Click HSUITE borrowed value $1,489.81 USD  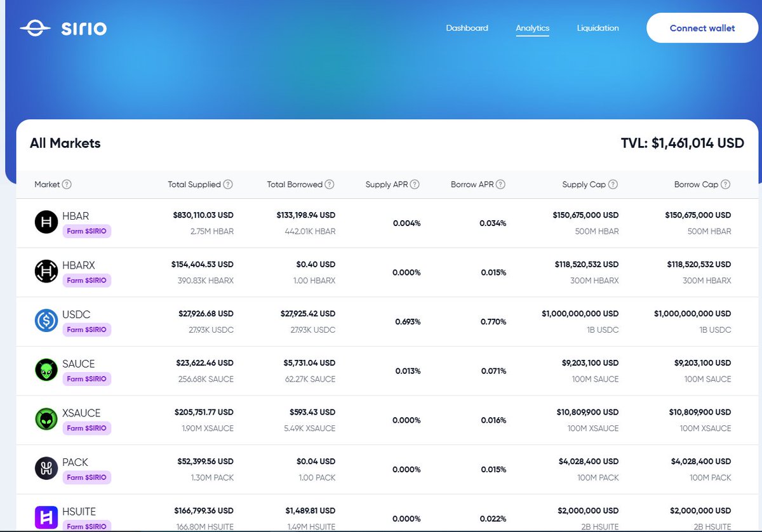[x=309, y=510]
